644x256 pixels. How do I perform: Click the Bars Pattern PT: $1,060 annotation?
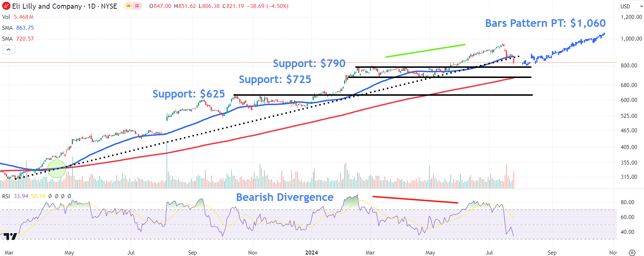click(x=545, y=23)
